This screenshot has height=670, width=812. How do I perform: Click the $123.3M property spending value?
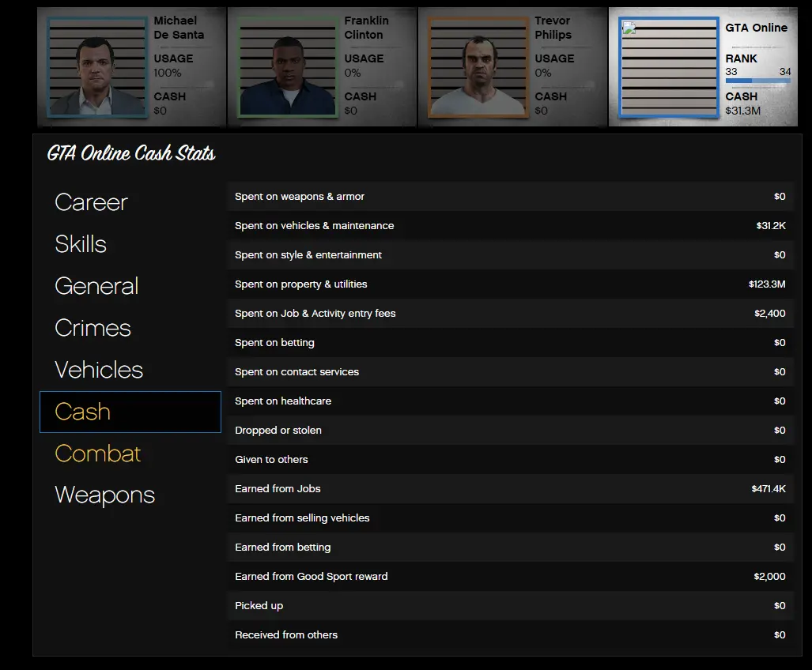[x=767, y=284]
